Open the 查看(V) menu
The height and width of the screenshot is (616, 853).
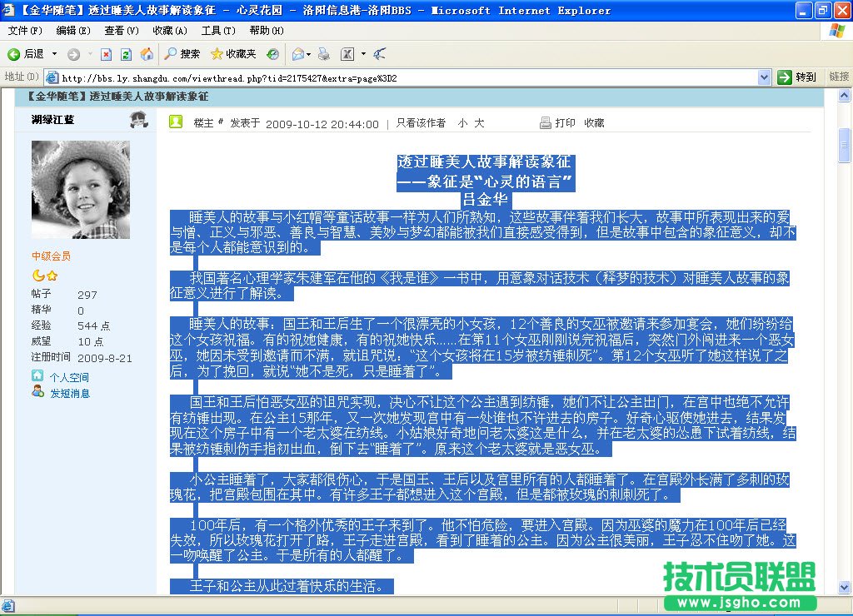(122, 31)
